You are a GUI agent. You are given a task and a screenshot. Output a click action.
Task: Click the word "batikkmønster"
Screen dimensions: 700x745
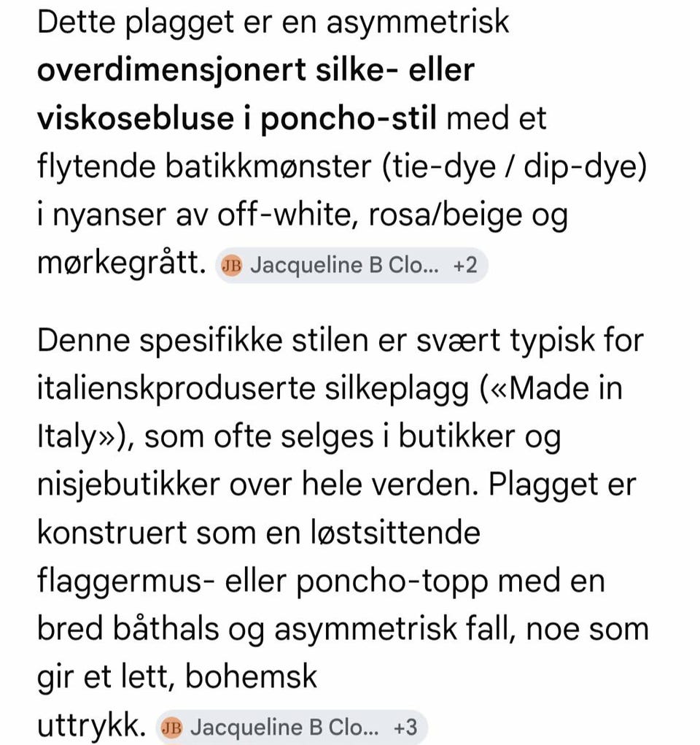pos(268,167)
